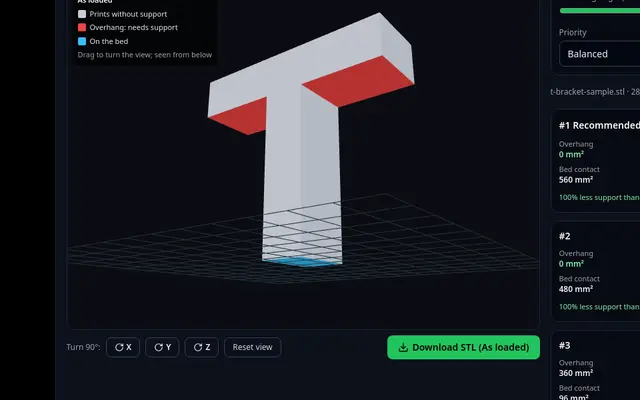640x400 pixels.
Task: Download the STL as loaded
Action: 463,347
